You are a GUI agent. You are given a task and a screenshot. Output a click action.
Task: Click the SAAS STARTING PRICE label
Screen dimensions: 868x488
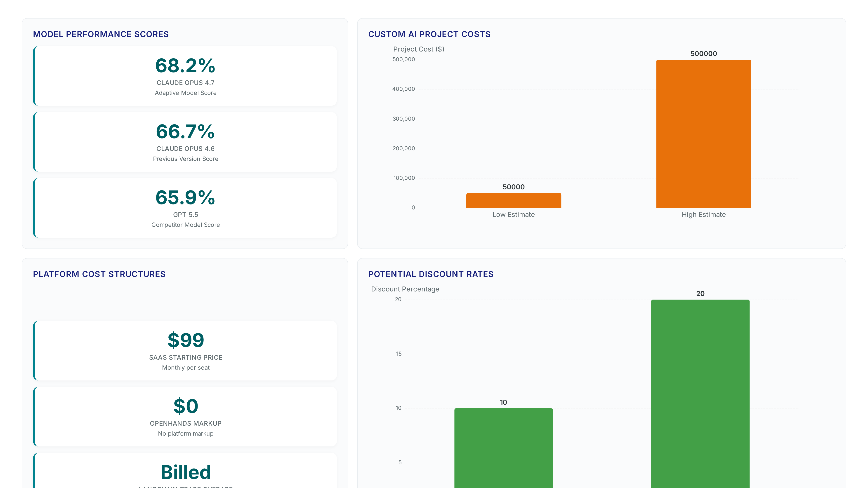(186, 358)
